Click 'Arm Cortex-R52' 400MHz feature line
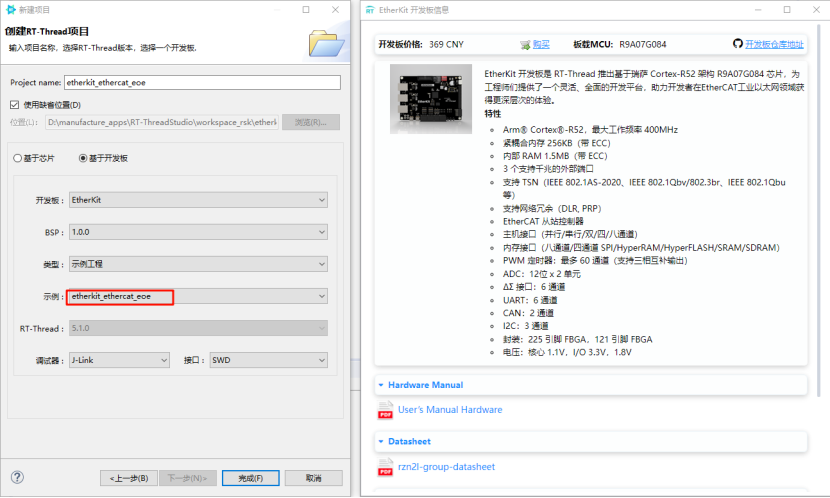Screen dimensions: 830x498 point(590,130)
